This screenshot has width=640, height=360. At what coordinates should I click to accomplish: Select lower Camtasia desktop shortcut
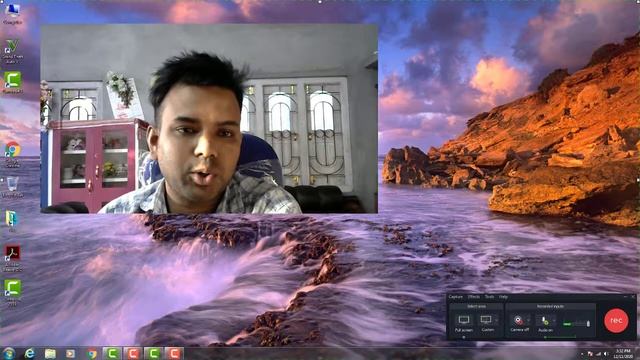click(x=13, y=293)
